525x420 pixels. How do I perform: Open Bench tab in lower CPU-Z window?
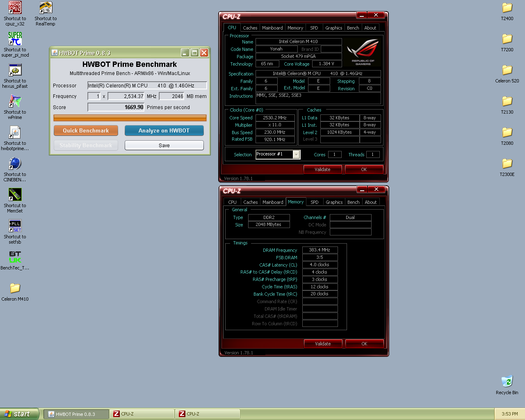354,202
